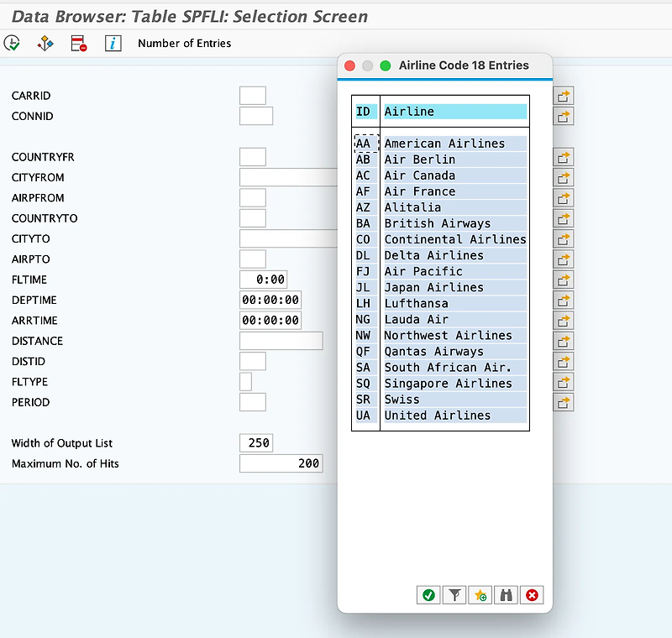672x638 pixels.
Task: Confirm with the green checkmark in the dialog
Action: 428,594
